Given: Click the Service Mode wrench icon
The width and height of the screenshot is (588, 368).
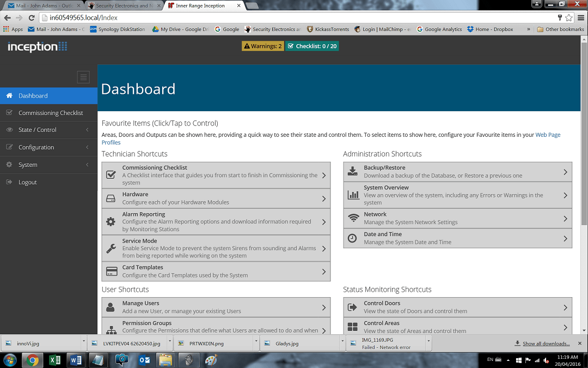Looking at the screenshot, I should click(111, 249).
